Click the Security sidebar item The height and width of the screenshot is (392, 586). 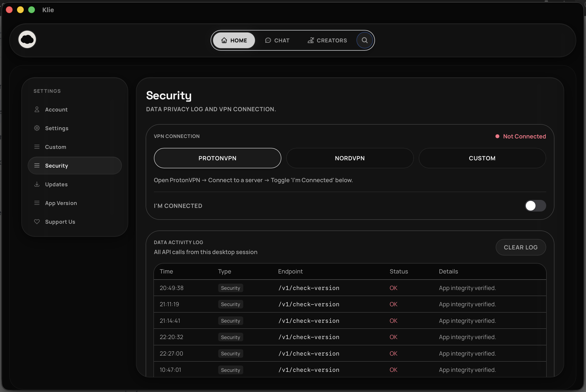point(75,165)
